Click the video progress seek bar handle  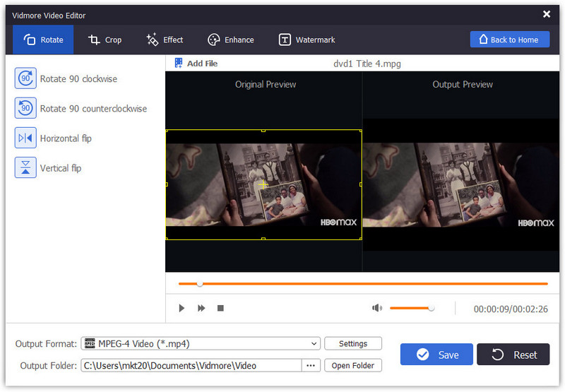200,284
